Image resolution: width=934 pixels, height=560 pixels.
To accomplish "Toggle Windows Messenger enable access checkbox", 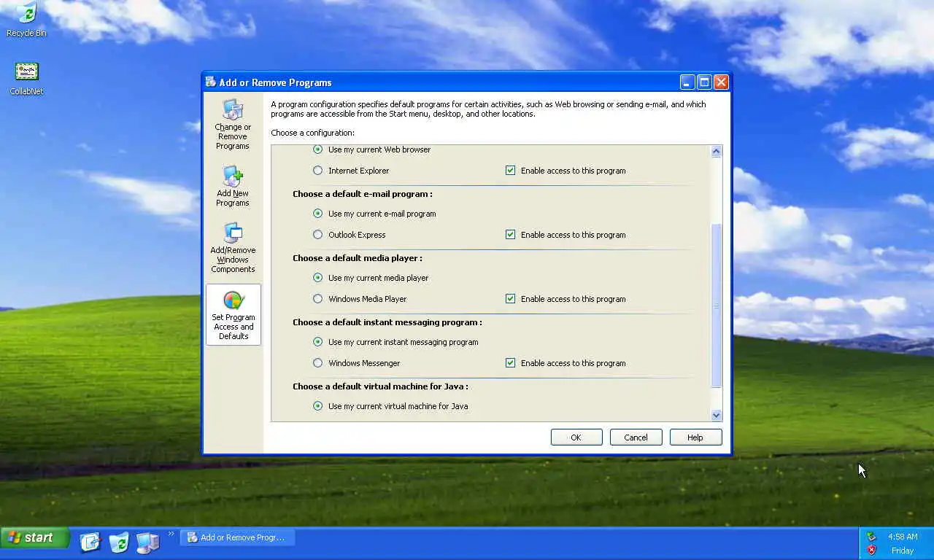I will coord(510,363).
